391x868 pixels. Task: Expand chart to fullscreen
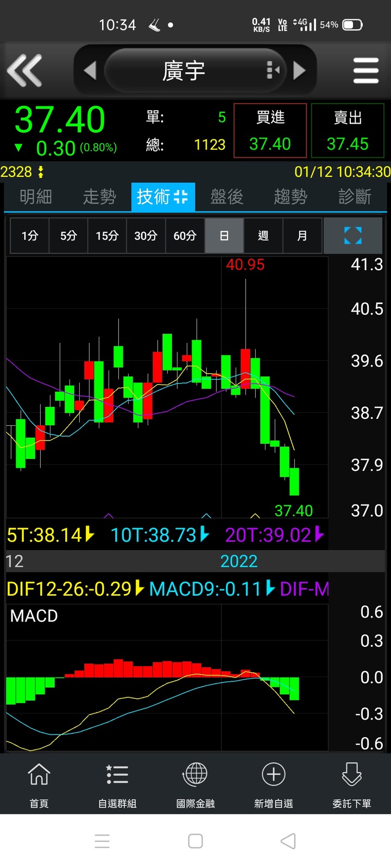pos(353,235)
